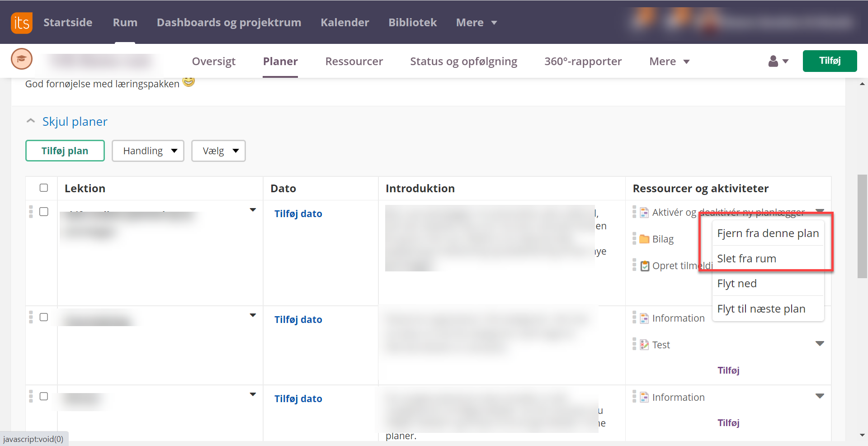Click the Bilag folder icon

point(644,239)
